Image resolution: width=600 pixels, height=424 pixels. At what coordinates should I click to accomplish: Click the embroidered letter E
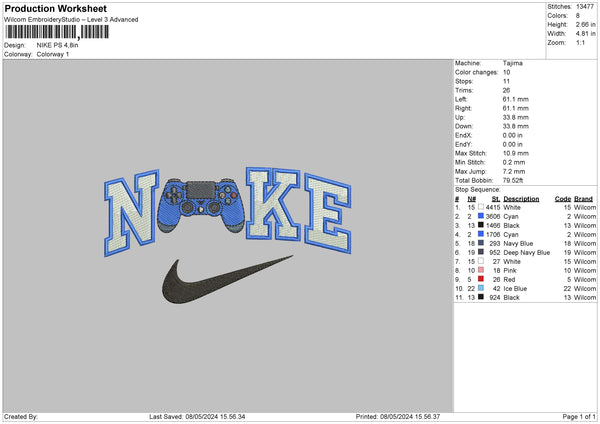point(328,214)
